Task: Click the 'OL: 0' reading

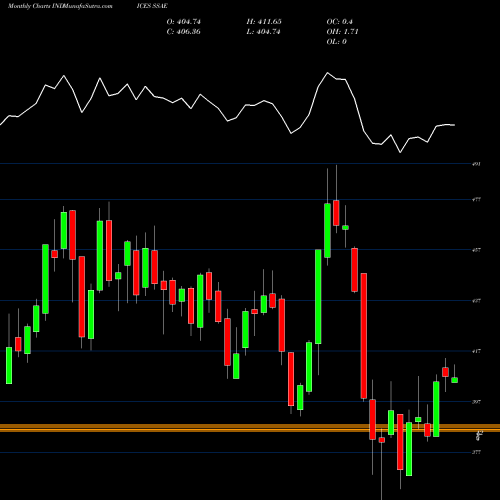Action: 336,42
